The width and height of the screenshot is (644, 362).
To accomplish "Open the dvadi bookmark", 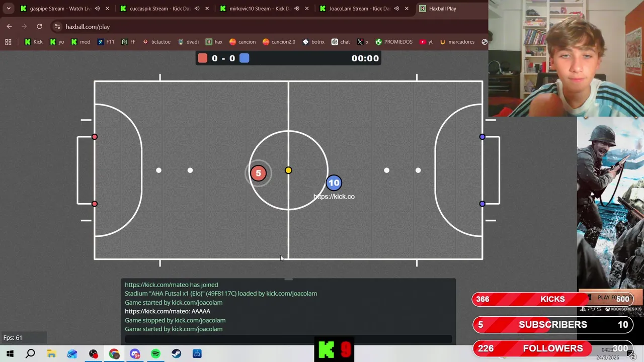I will click(x=188, y=42).
